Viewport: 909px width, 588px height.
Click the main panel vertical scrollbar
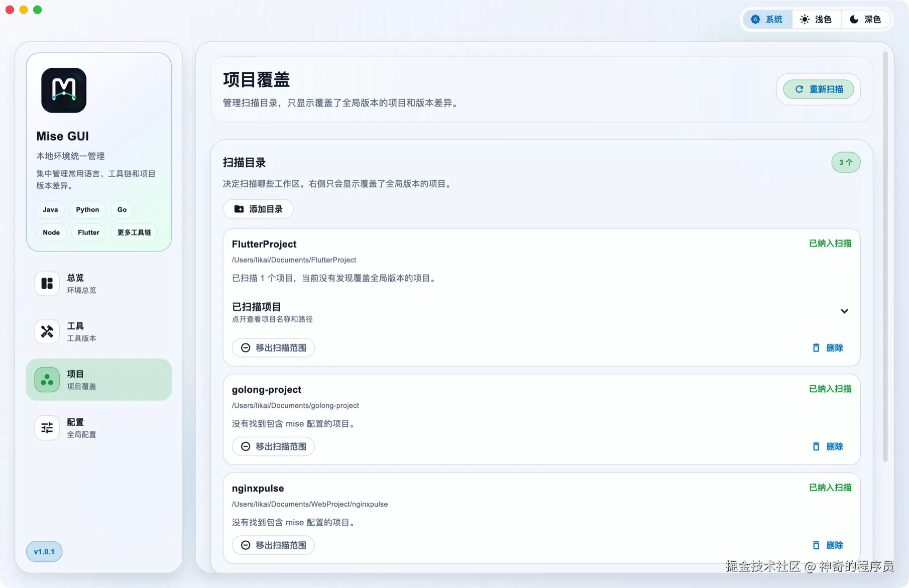[885, 256]
